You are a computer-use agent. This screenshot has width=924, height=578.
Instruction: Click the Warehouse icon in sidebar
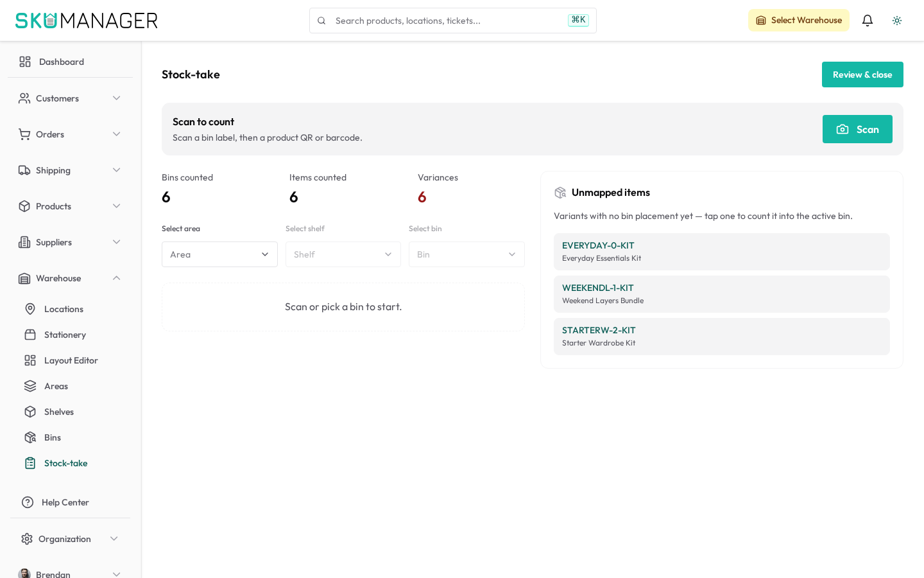pyautogui.click(x=24, y=278)
